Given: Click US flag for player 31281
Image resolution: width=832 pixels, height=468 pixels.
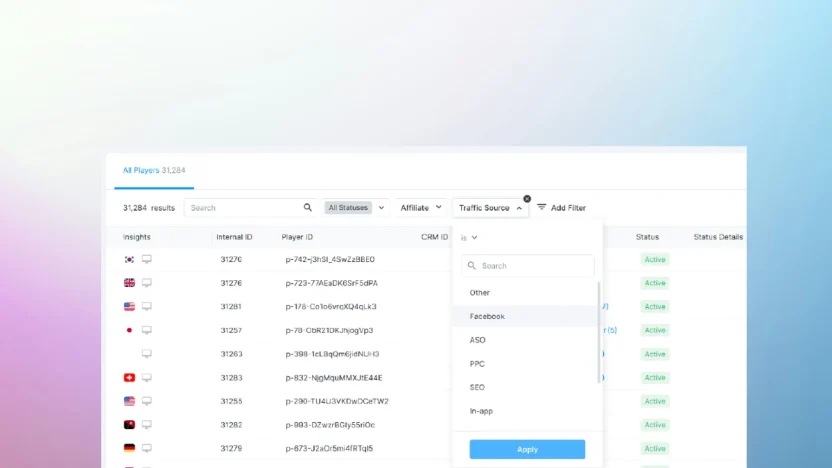Looking at the screenshot, I should (129, 307).
